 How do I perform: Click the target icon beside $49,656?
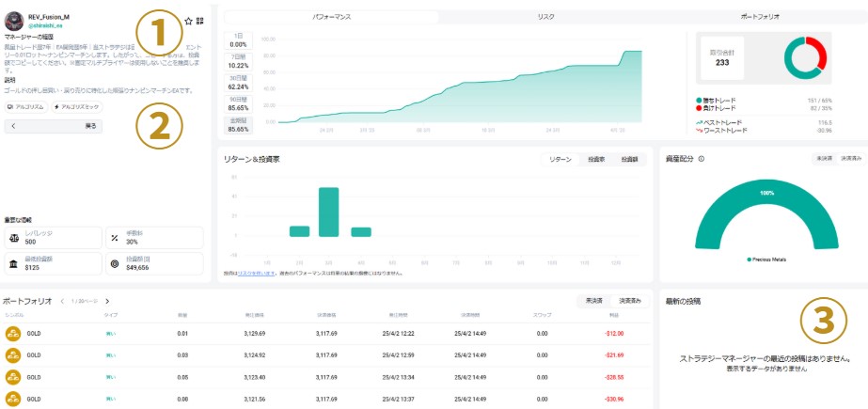pyautogui.click(x=115, y=263)
